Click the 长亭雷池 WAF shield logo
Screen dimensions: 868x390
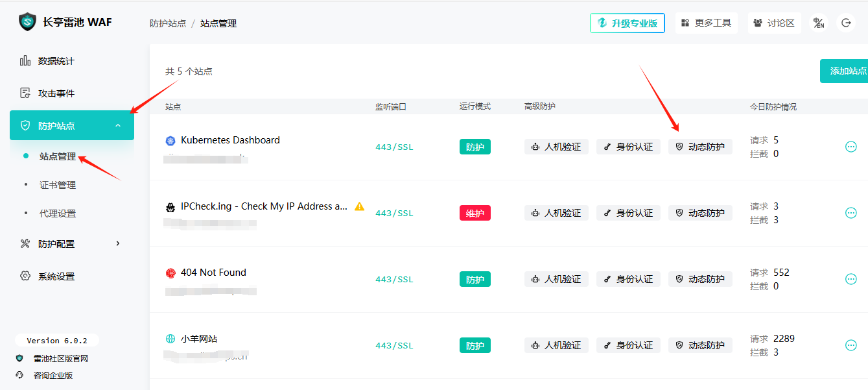coord(27,22)
